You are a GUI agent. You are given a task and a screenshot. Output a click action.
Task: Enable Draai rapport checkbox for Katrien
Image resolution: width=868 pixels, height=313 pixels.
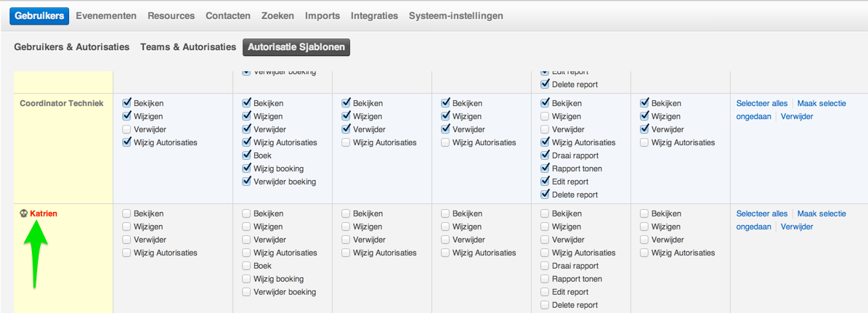545,266
